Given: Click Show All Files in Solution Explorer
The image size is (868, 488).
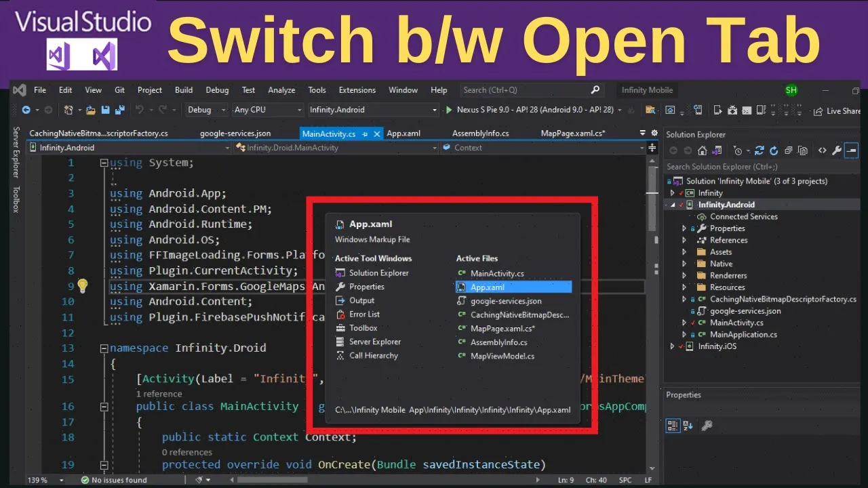Looking at the screenshot, I should 803,150.
